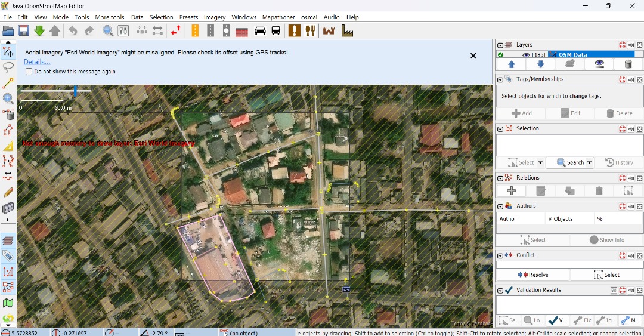This screenshot has width=644, height=336.
Task: Open the Search button dropdown arrow
Action: point(589,162)
